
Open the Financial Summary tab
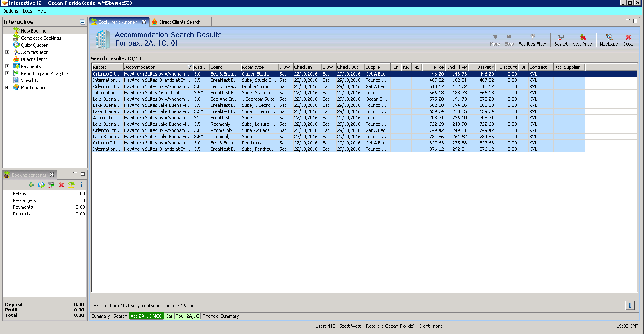click(x=221, y=316)
